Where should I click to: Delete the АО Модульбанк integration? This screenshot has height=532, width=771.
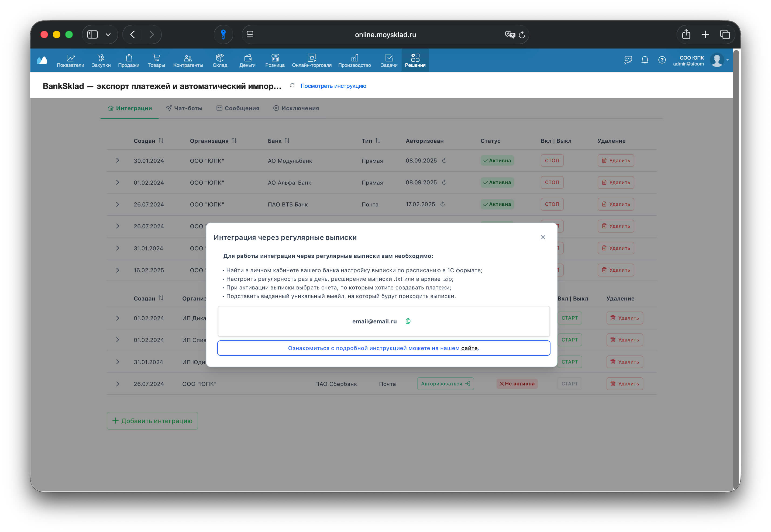[x=616, y=160]
